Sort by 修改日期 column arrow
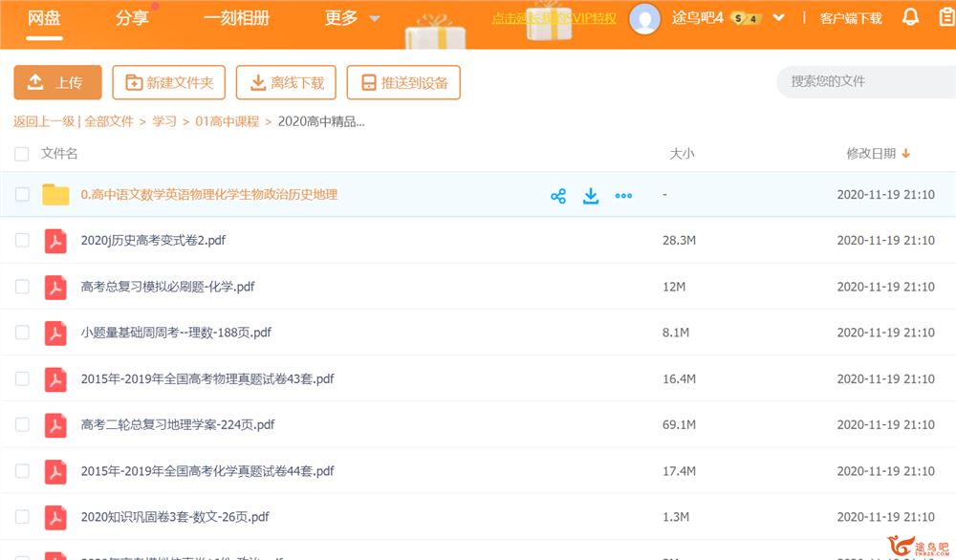Screen dimensions: 956x560 pos(905,154)
